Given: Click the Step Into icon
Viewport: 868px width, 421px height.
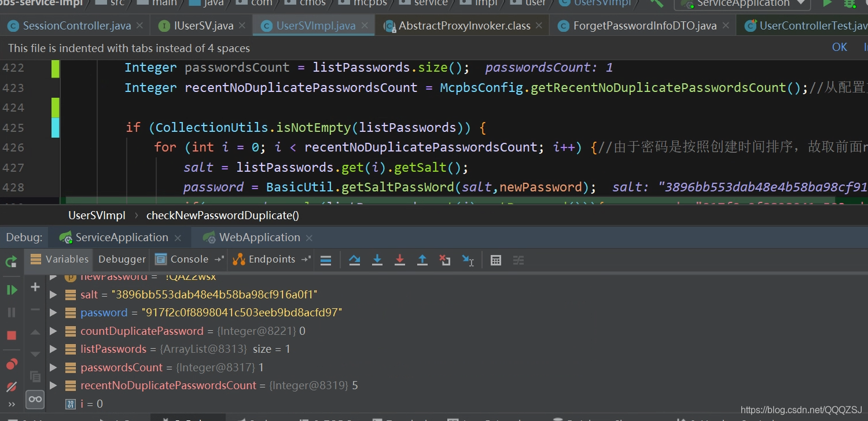Looking at the screenshot, I should click(x=377, y=260).
